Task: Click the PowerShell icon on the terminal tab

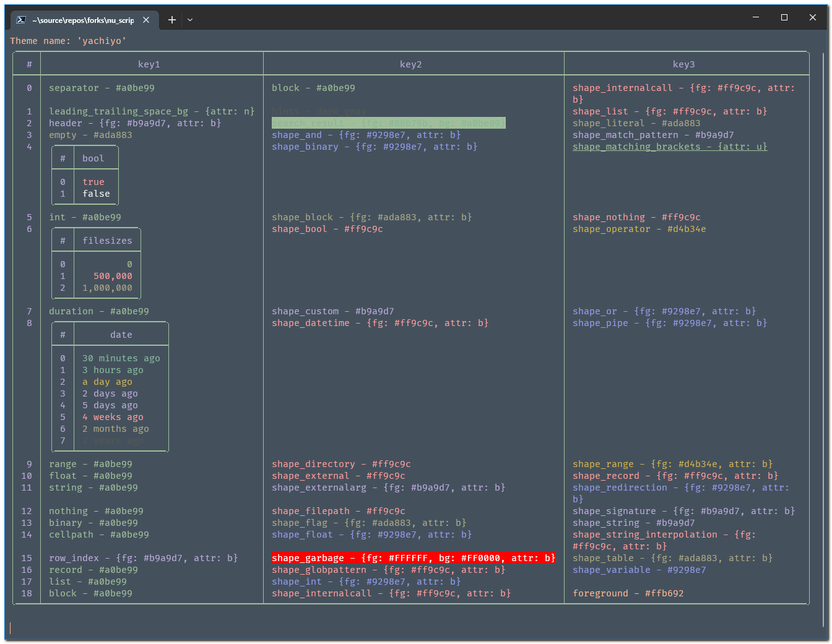Action: pos(21,20)
